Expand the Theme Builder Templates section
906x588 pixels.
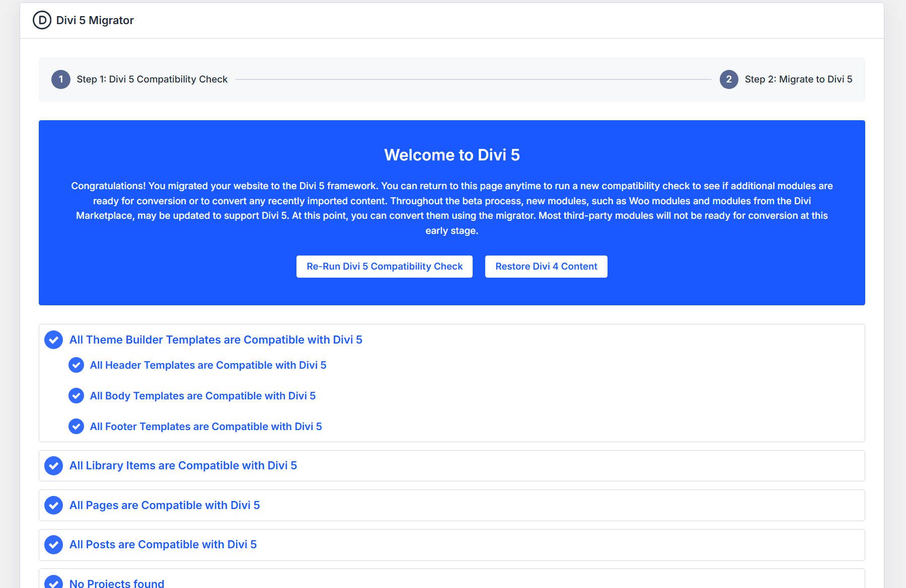(x=216, y=340)
